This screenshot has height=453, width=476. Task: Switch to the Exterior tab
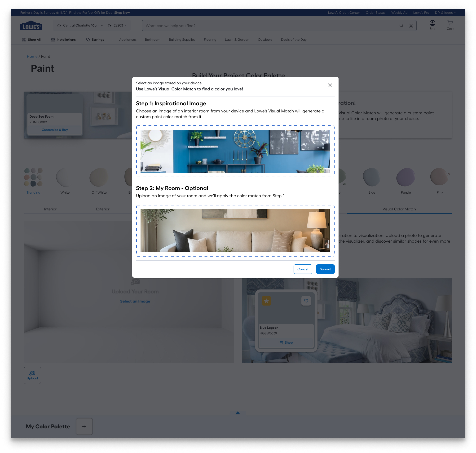coord(103,209)
